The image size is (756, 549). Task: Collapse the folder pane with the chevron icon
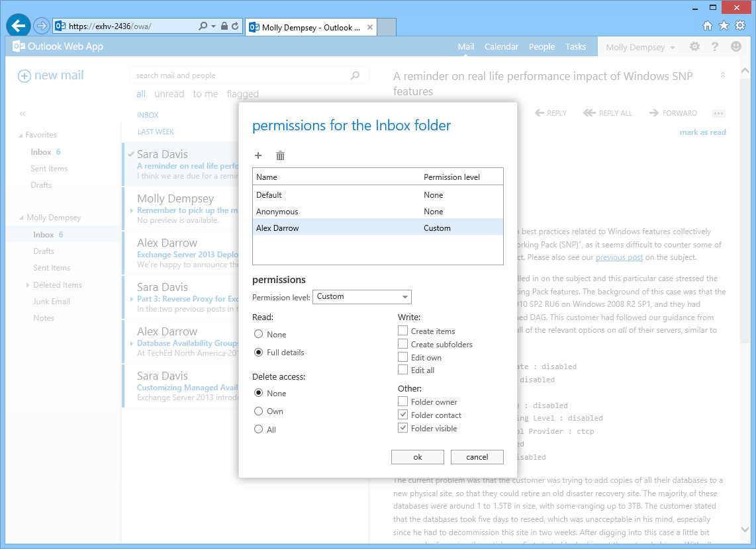tap(22, 114)
